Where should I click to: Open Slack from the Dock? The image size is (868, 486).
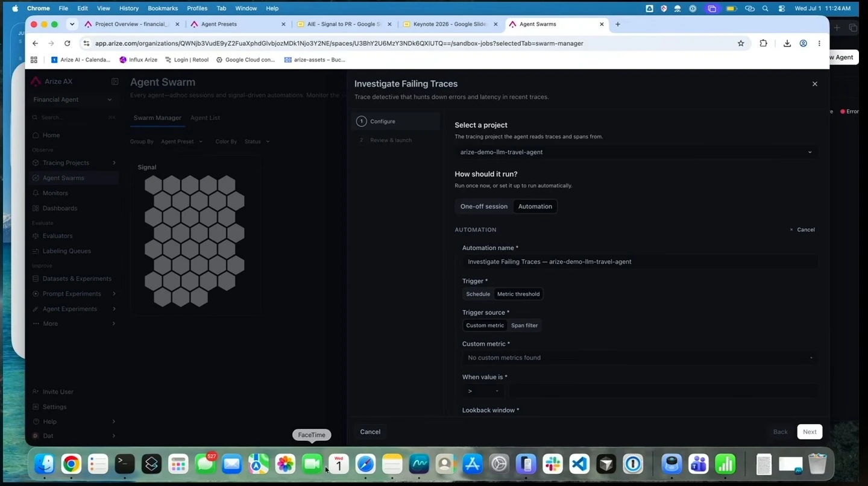(552, 464)
